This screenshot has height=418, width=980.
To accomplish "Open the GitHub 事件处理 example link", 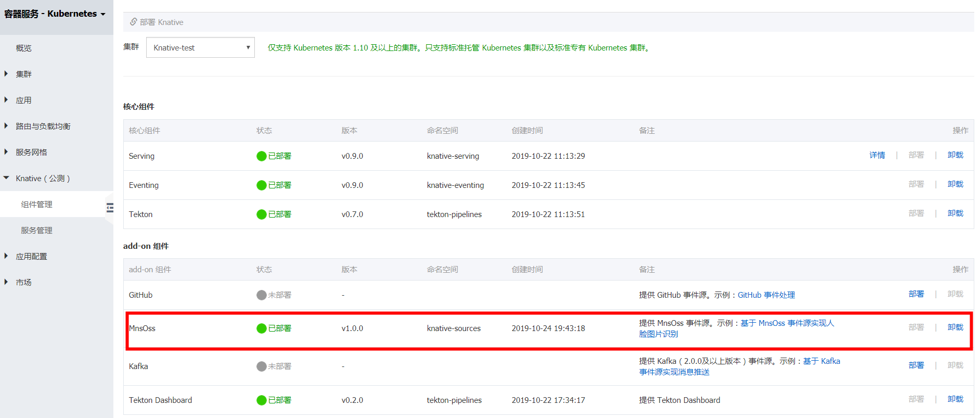I will (766, 295).
